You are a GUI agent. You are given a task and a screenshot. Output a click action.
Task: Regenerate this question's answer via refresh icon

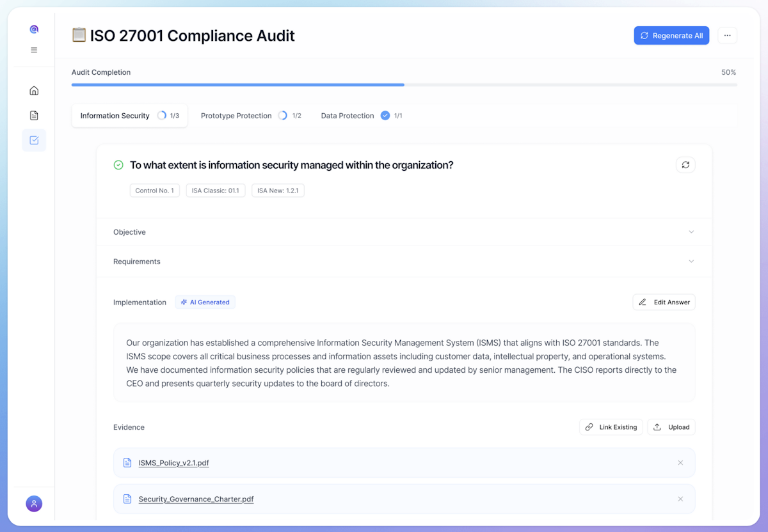[x=685, y=165]
